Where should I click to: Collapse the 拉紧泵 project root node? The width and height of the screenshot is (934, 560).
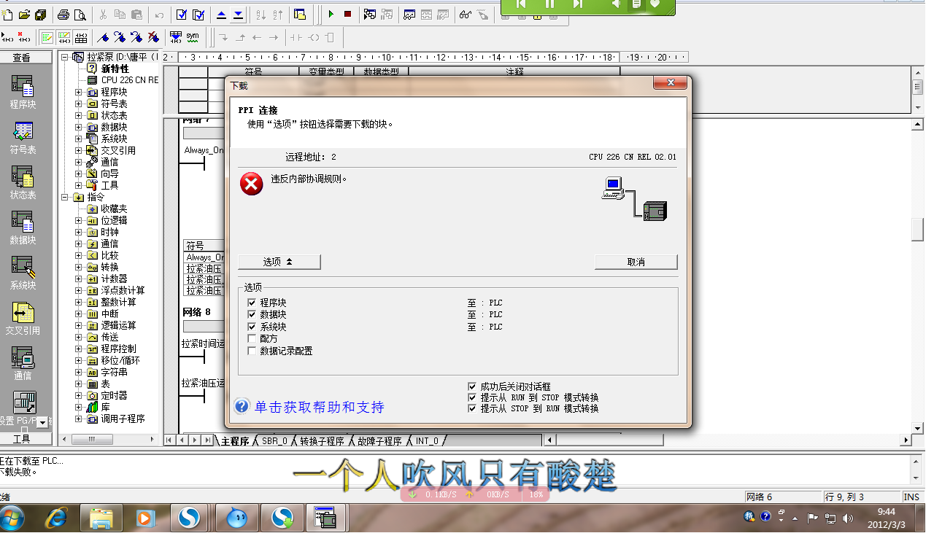click(65, 57)
